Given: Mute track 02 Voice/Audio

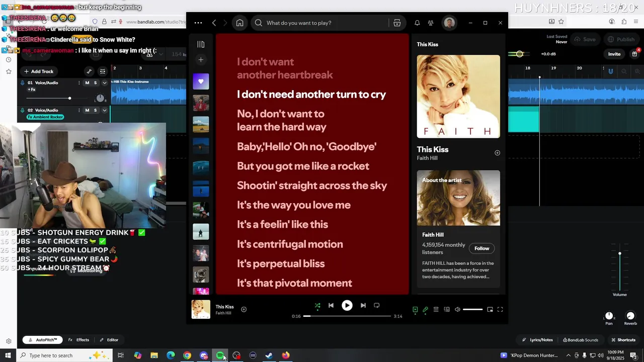Looking at the screenshot, I should coord(87,110).
